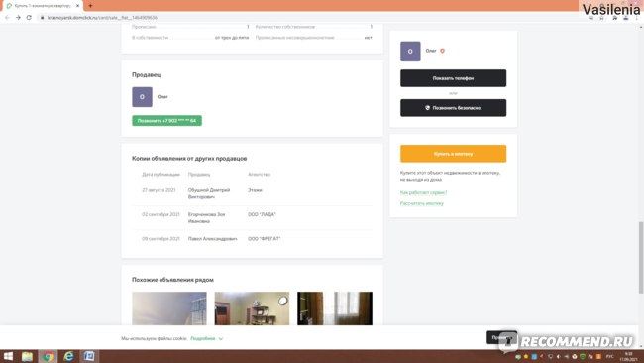Click ООО "ФРЕГАТ" agency cell
644x363 pixels.
click(264, 238)
